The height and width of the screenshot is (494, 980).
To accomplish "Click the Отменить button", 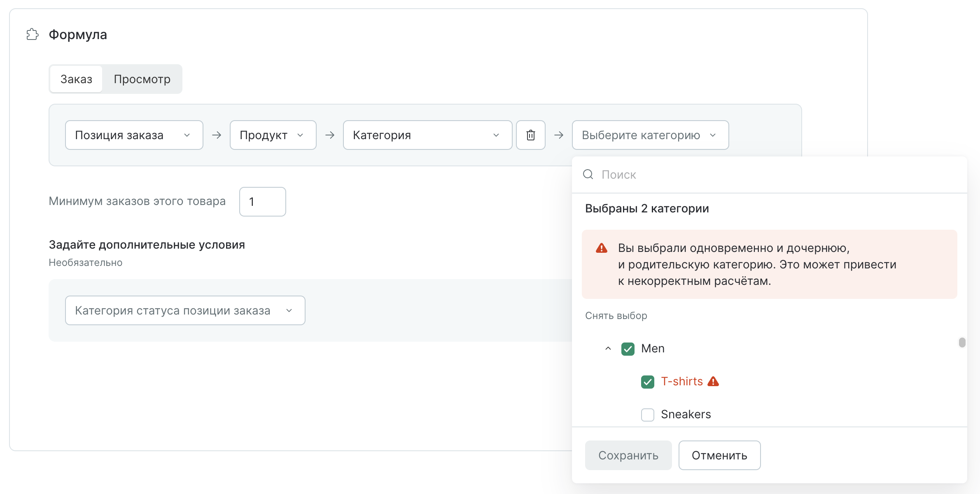I will [719, 455].
